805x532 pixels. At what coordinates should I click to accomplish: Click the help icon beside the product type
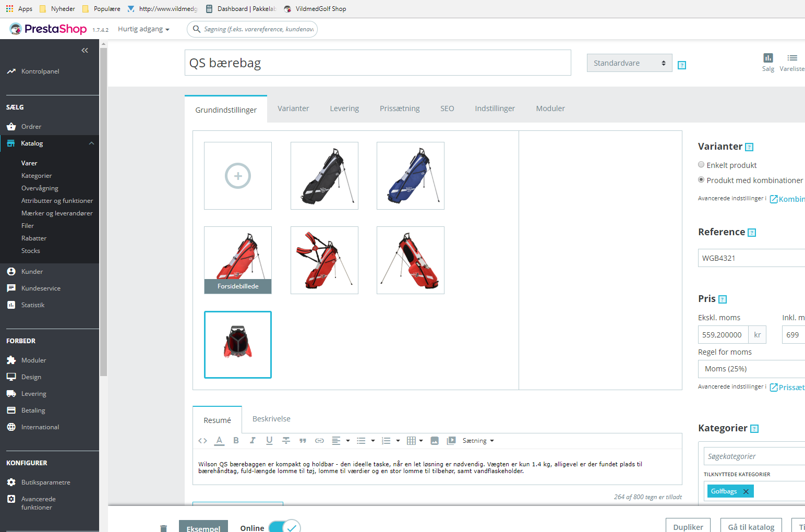click(682, 65)
